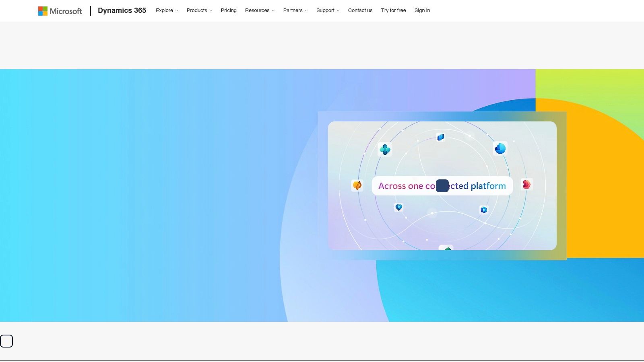Go to the Pricing page
The image size is (644, 362).
click(x=229, y=10)
